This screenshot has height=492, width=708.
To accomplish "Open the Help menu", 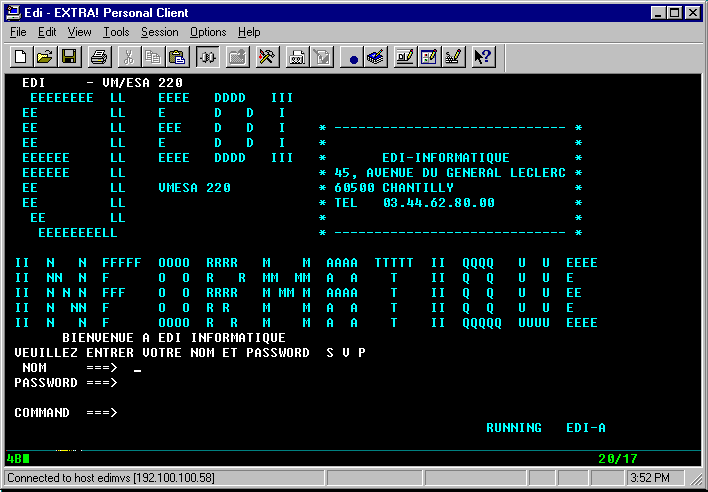I will 249,32.
